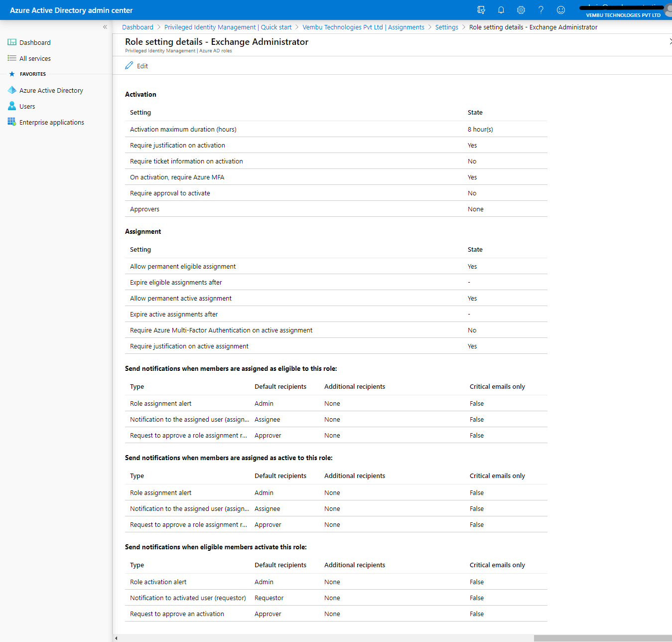Image resolution: width=672 pixels, height=642 pixels.
Task: Open All services in the sidebar
Action: pyautogui.click(x=35, y=58)
